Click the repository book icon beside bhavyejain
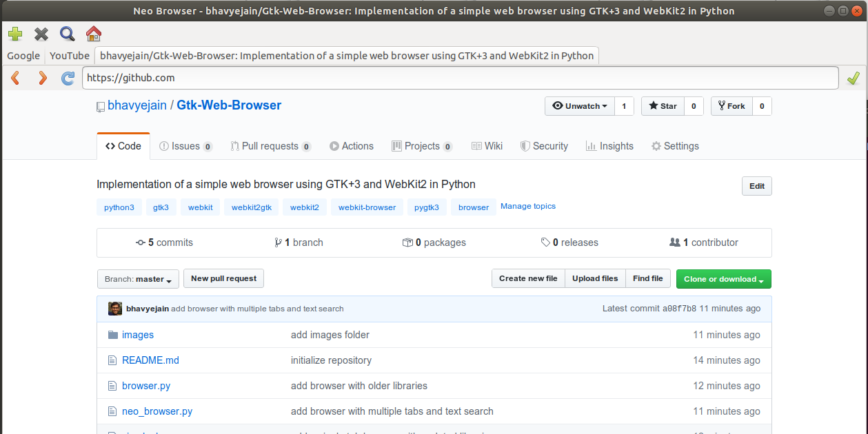Image resolution: width=868 pixels, height=434 pixels. coord(101,107)
